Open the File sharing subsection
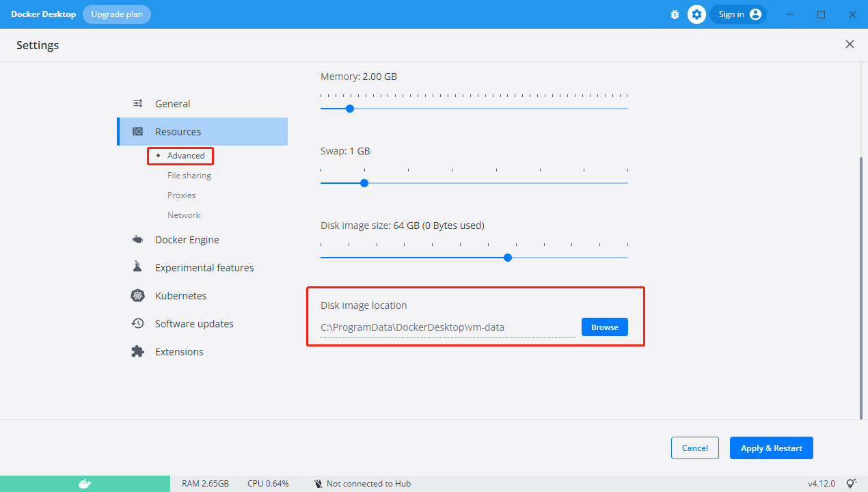Screen dimensions: 868x492 [x=189, y=175]
